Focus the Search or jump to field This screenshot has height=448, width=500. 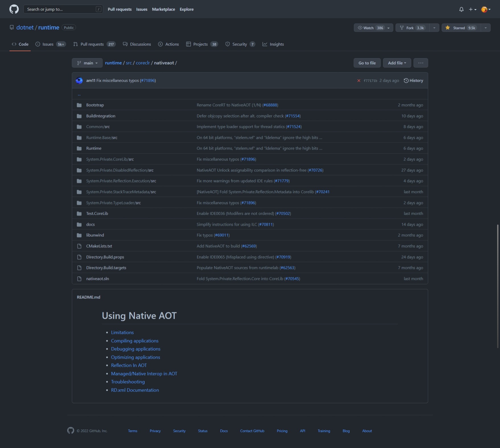[63, 9]
